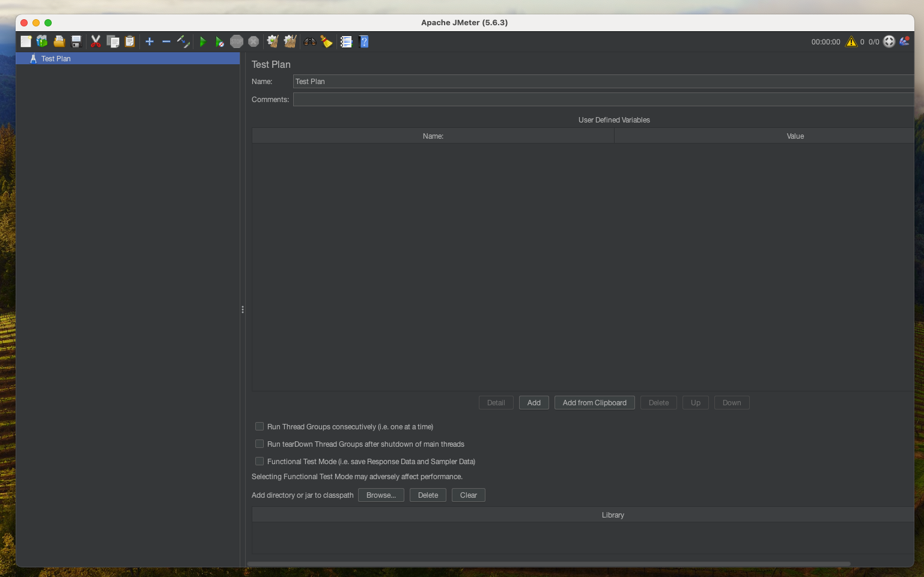Click the Help question mark icon
The height and width of the screenshot is (577, 924).
[x=363, y=41]
